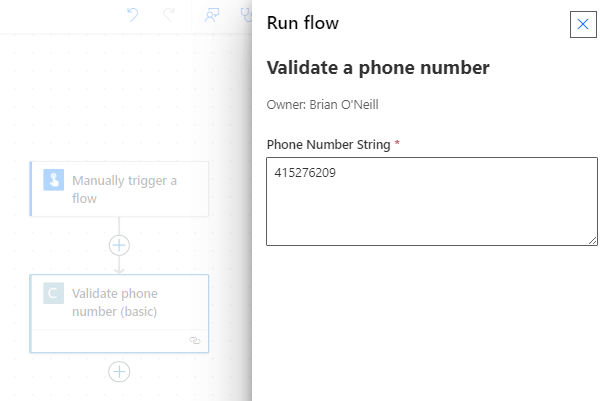605x401 pixels.
Task: Click the text area resize handle
Action: point(592,239)
